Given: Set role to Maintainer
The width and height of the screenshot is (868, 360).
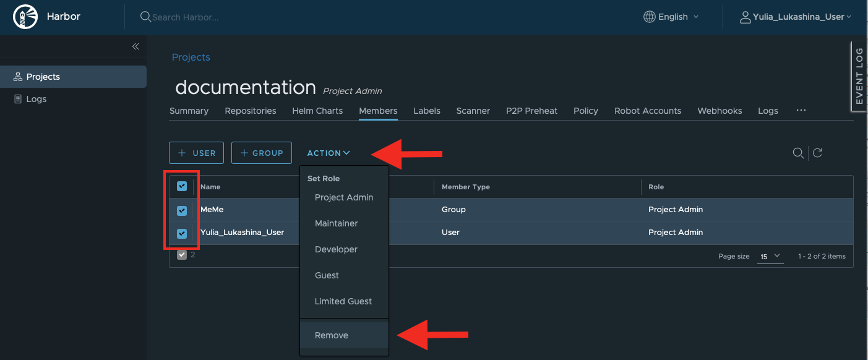Looking at the screenshot, I should tap(344, 223).
